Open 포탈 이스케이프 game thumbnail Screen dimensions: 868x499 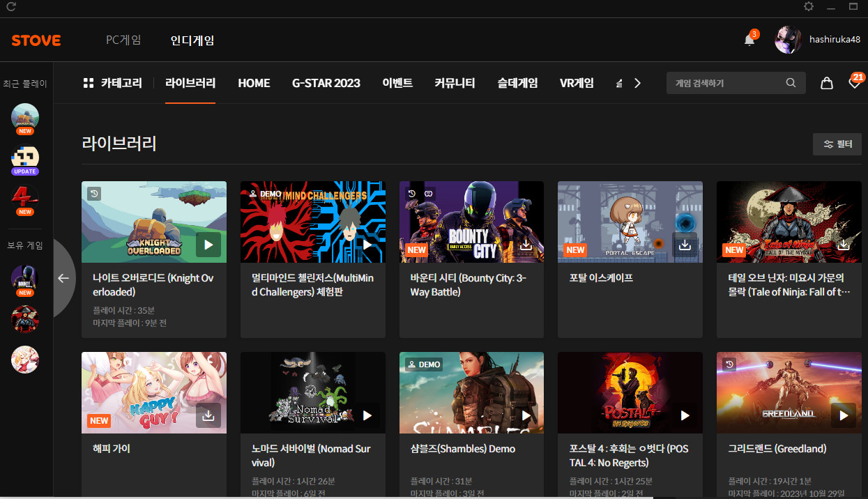(x=630, y=222)
